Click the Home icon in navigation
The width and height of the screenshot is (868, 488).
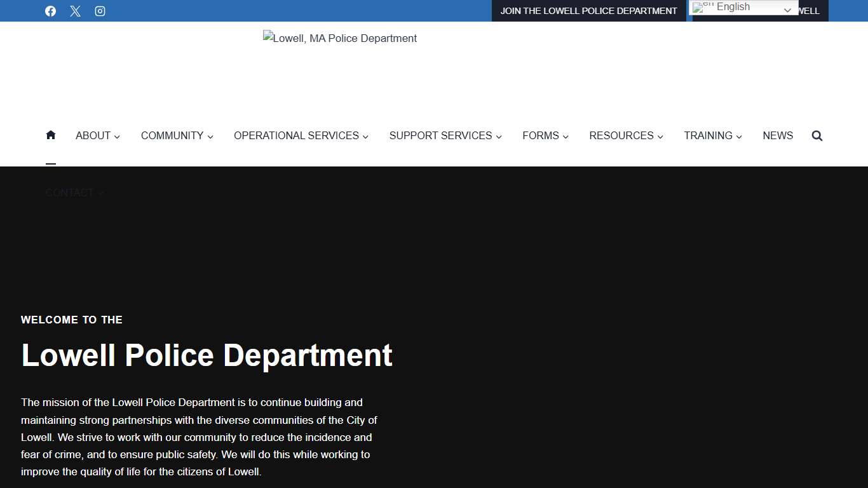click(51, 135)
